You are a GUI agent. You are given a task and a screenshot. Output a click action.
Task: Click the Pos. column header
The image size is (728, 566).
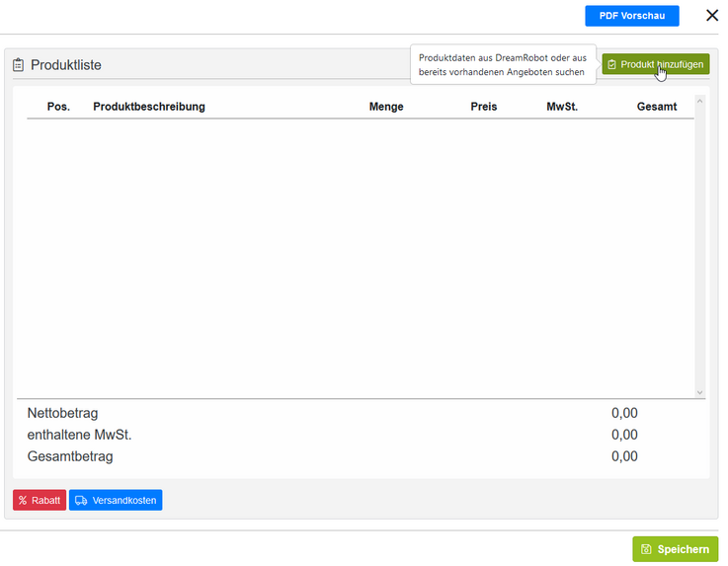click(x=58, y=107)
